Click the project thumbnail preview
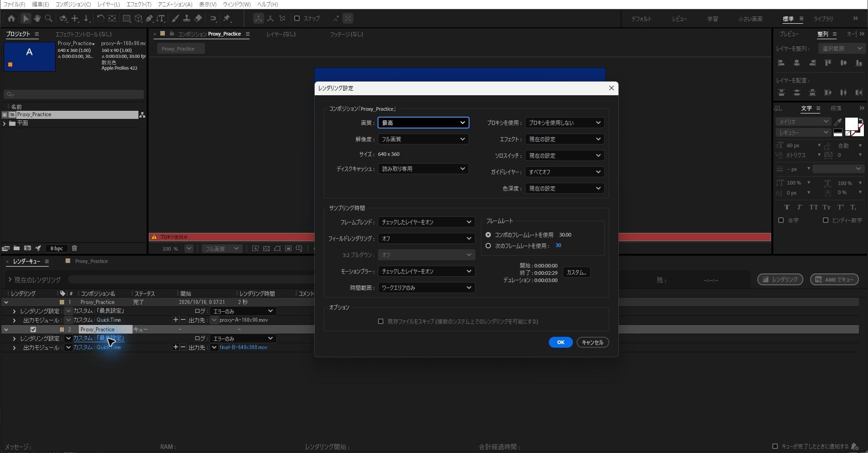 coord(30,57)
